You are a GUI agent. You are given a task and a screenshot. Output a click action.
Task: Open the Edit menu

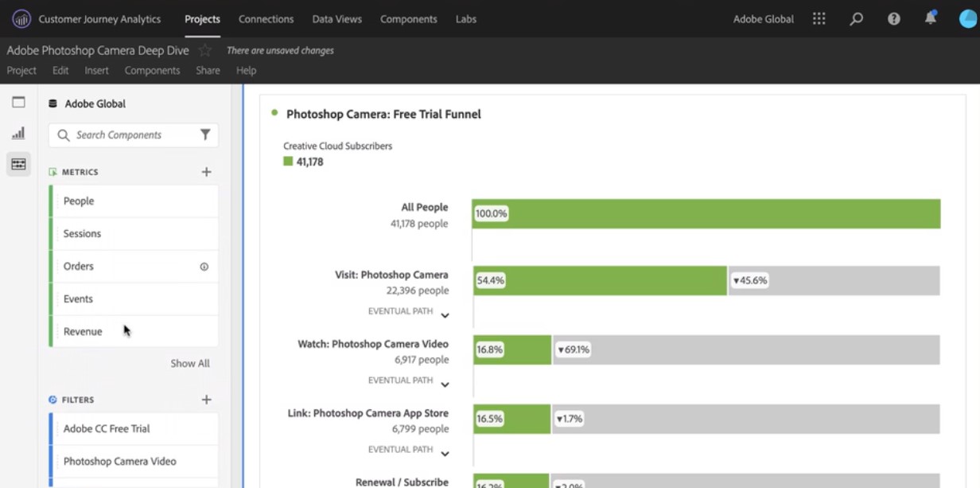[60, 70]
